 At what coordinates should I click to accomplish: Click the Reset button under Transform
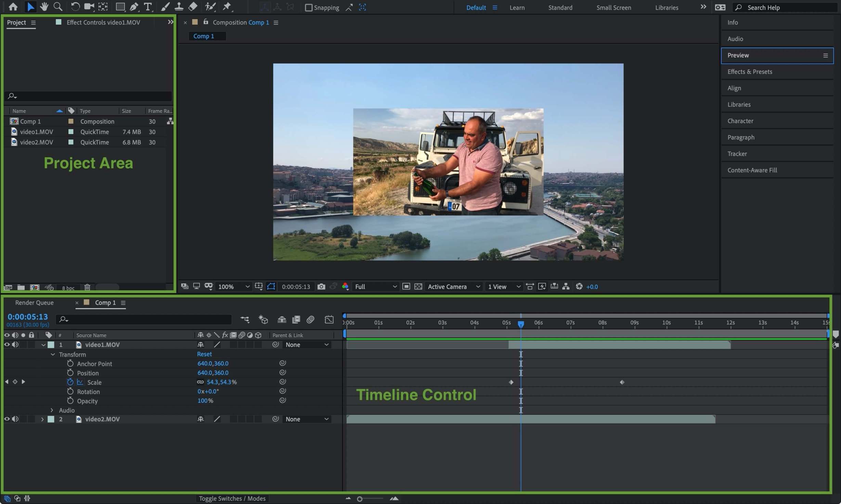(204, 354)
